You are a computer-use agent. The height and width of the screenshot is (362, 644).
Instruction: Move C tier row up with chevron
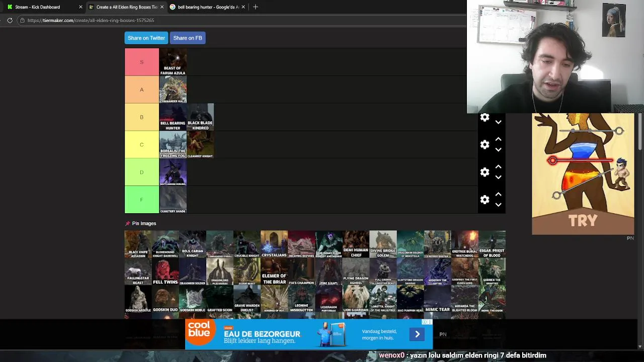pos(498,139)
